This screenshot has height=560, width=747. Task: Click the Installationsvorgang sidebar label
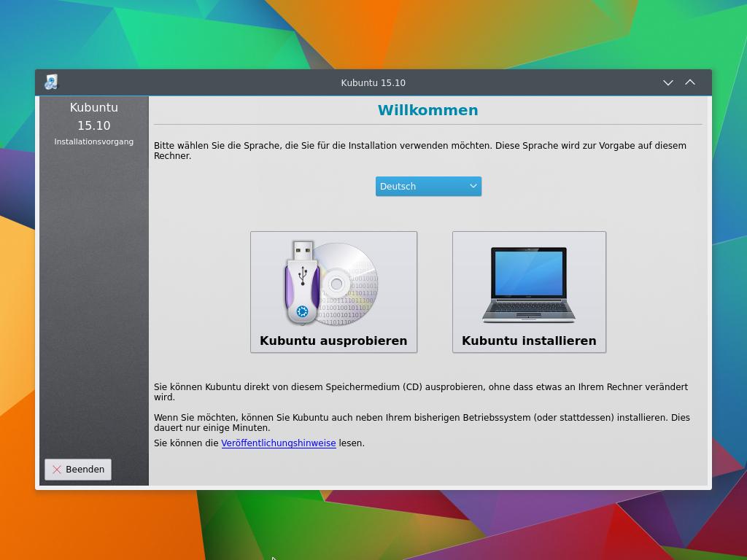pyautogui.click(x=94, y=141)
